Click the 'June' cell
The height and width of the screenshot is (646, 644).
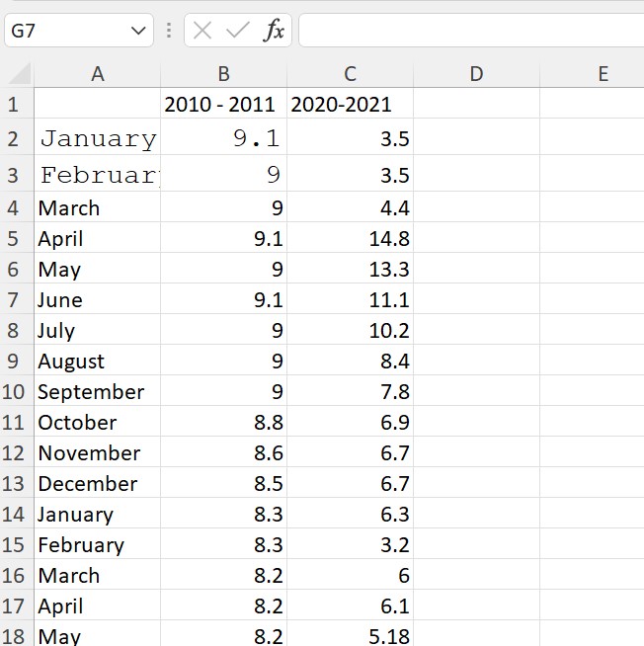97,299
